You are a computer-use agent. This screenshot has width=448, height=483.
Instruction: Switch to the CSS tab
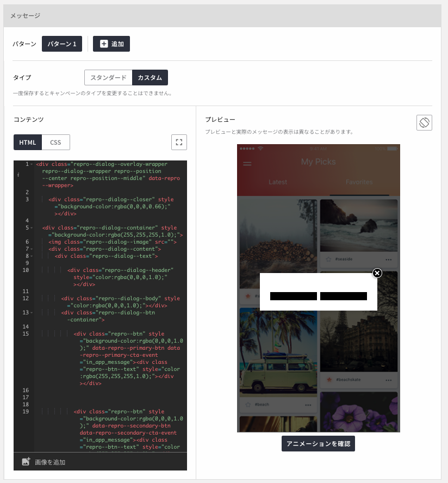57,142
